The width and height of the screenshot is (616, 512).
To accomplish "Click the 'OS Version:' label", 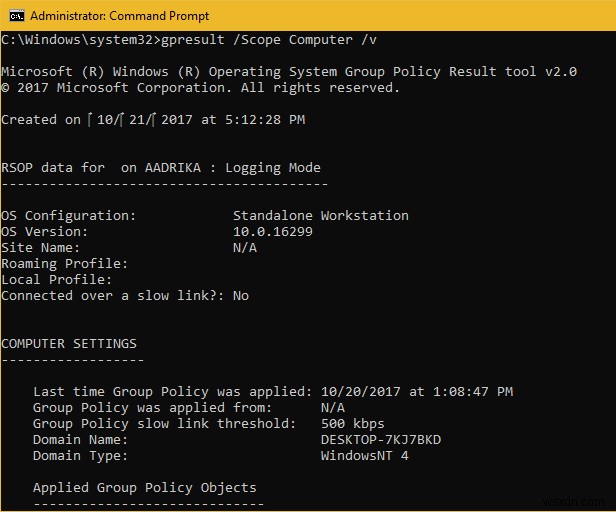I will click(44, 232).
